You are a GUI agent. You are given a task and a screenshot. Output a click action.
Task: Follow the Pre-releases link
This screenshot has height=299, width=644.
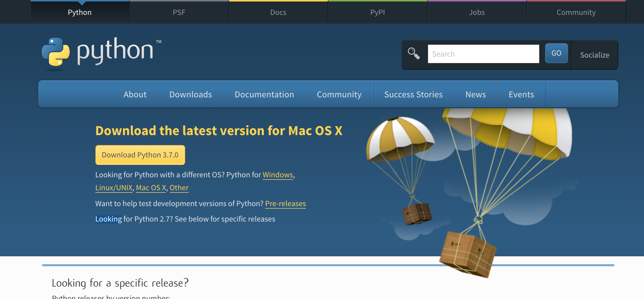click(x=285, y=204)
